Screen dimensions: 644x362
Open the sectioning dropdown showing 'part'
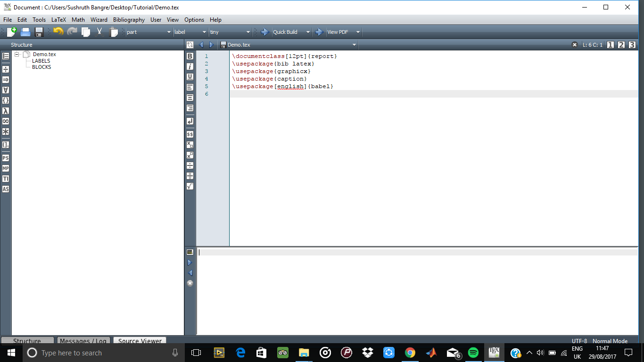(149, 32)
